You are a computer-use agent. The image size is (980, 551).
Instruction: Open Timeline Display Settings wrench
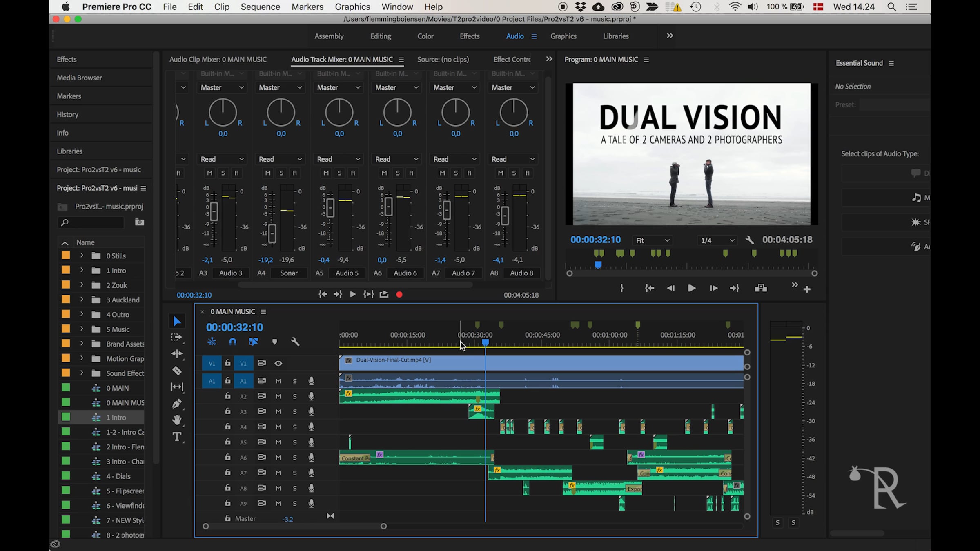pyautogui.click(x=295, y=342)
